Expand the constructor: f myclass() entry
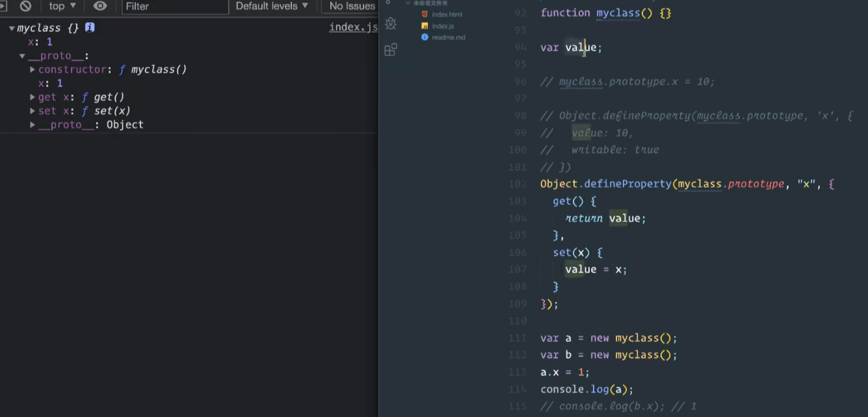 point(33,70)
